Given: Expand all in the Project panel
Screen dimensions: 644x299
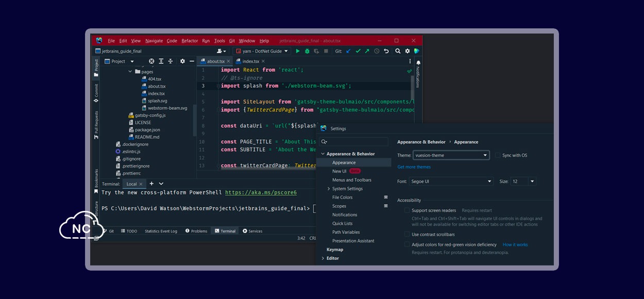Looking at the screenshot, I should pos(161,61).
